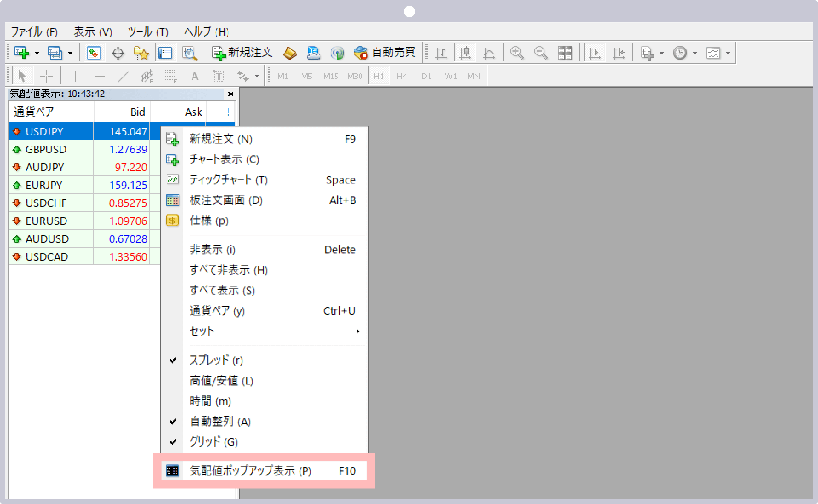Viewport: 818px width, 504px height.
Task: Click the Ask column header
Action: (x=179, y=112)
